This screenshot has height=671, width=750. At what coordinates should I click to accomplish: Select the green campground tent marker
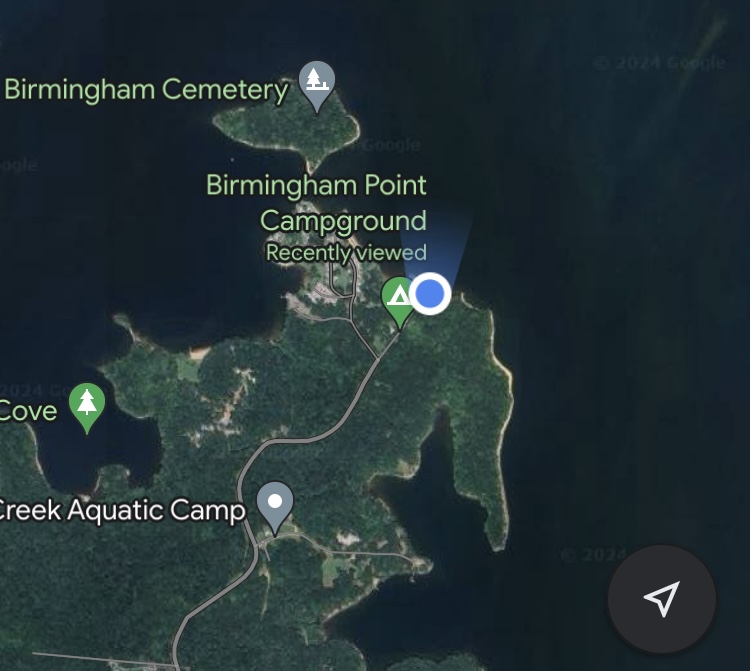398,302
